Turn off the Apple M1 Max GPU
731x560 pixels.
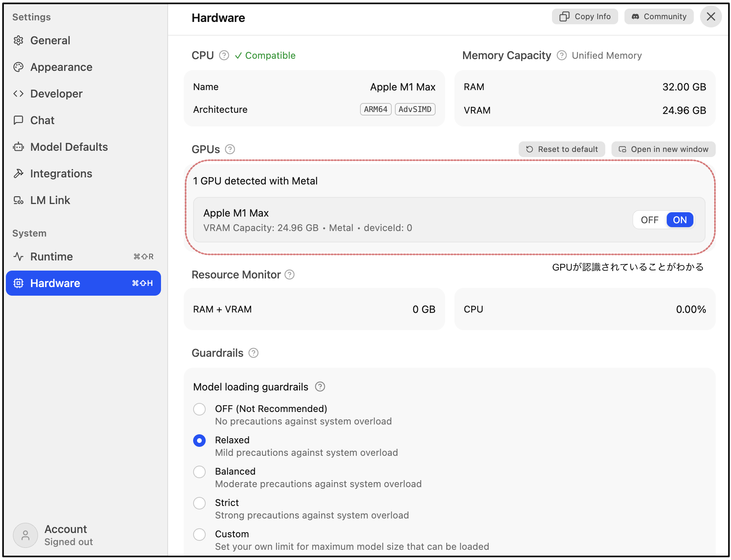pyautogui.click(x=650, y=220)
